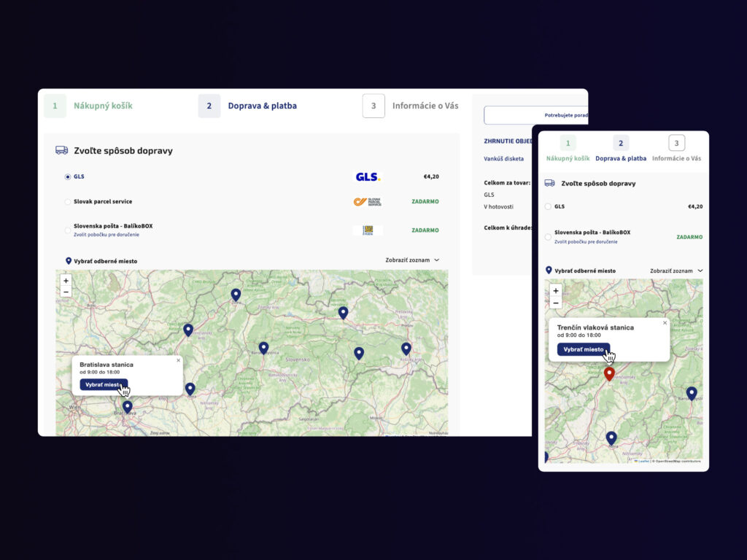The image size is (747, 560).
Task: Click the map pin over Bratislava
Action: (127, 407)
